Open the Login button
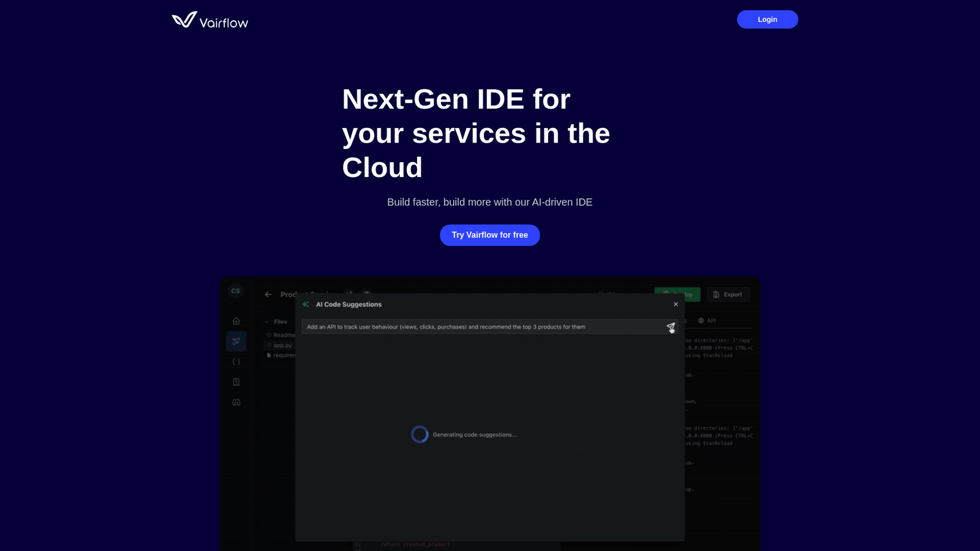 click(x=767, y=20)
